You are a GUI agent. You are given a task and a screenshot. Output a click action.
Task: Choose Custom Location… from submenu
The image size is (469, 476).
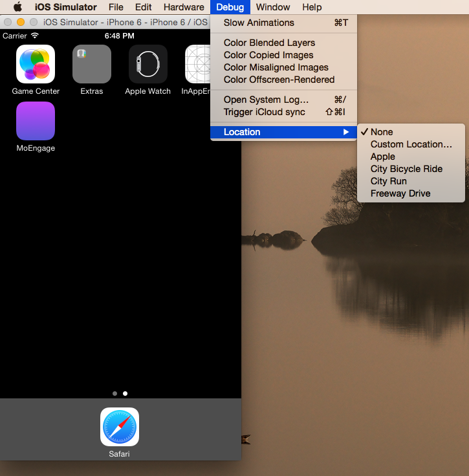point(411,144)
